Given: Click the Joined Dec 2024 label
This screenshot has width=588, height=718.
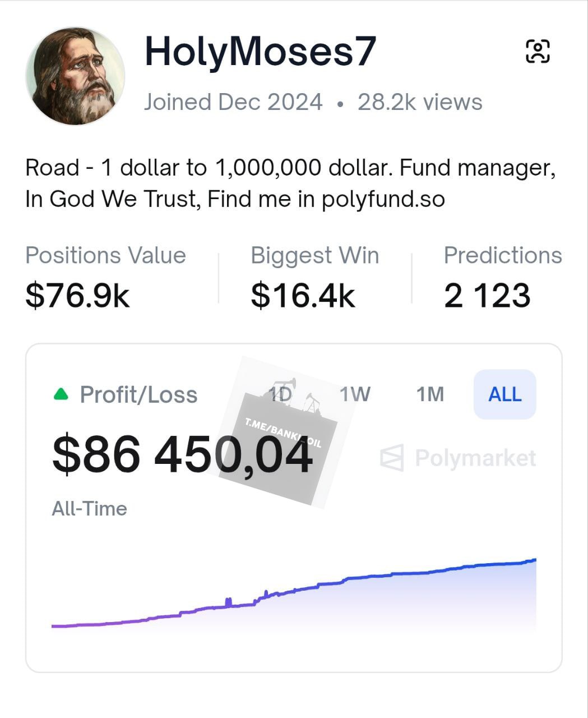Looking at the screenshot, I should pyautogui.click(x=233, y=102).
